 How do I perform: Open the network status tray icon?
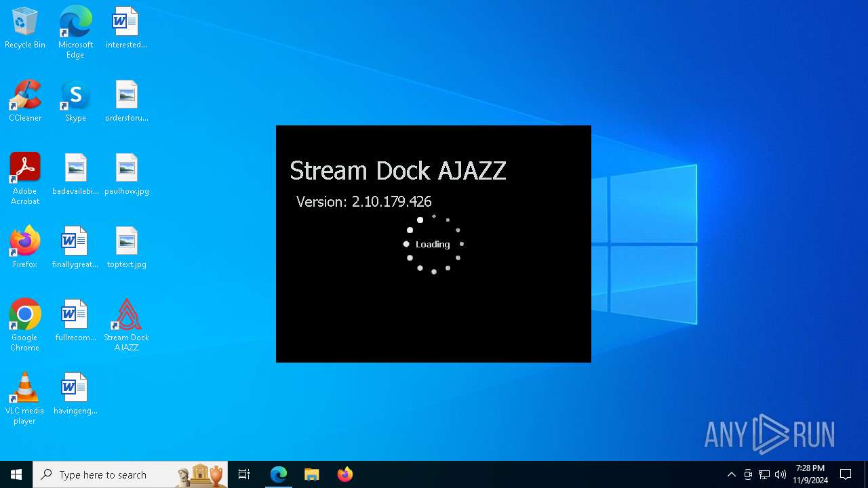(764, 474)
